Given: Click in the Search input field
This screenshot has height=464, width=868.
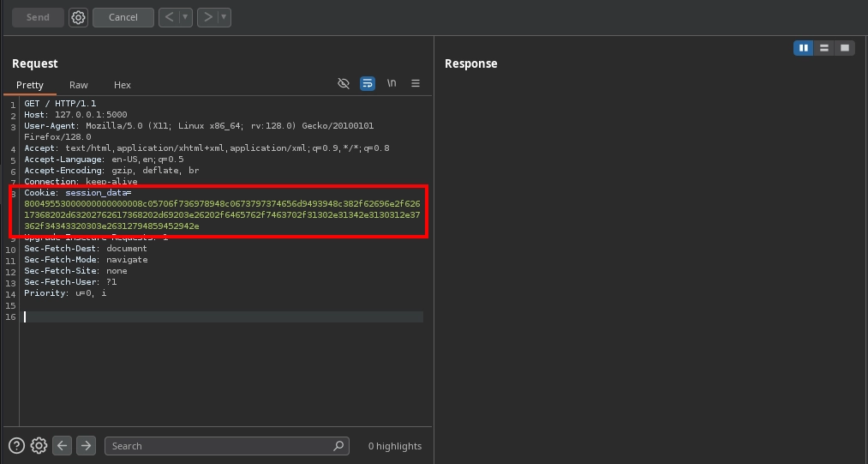Looking at the screenshot, I should click(x=221, y=446).
